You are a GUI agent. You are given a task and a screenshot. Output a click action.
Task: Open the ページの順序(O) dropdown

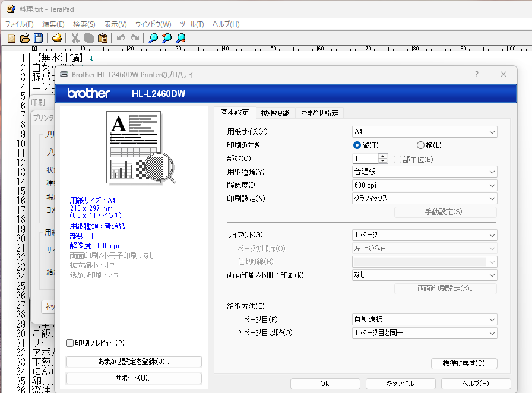425,248
